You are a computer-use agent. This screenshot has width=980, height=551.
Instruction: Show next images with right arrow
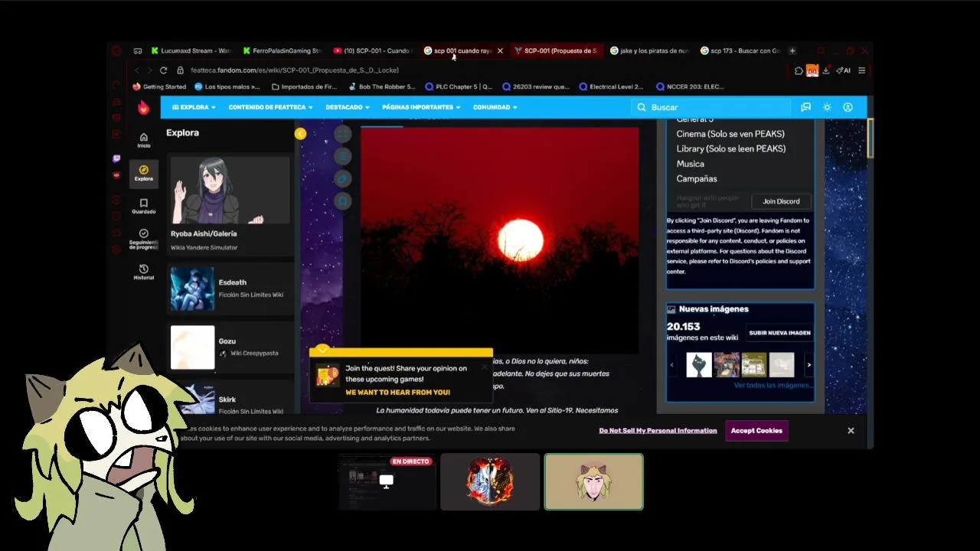(808, 365)
